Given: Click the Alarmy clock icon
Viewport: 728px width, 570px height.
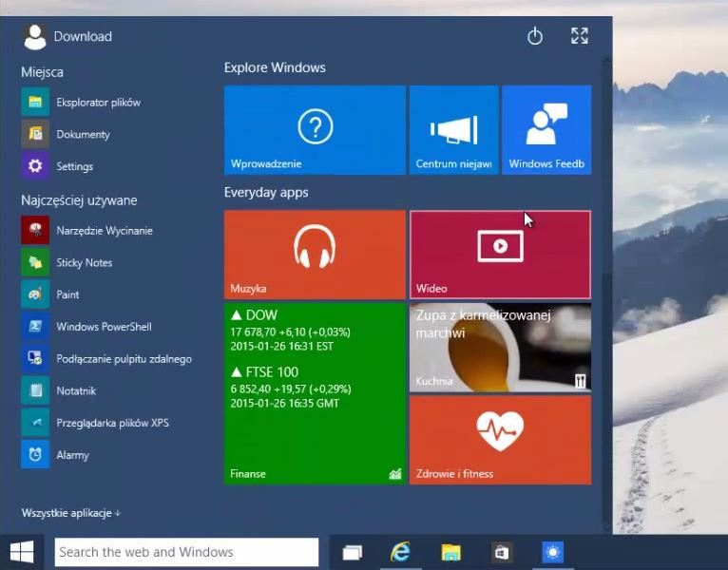Looking at the screenshot, I should 35,454.
